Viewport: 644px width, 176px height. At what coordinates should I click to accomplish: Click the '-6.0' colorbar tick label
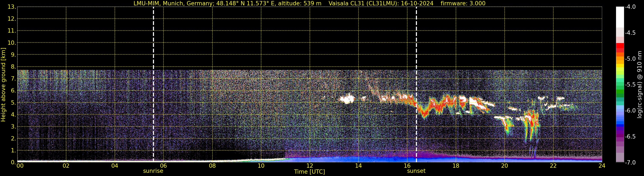click(x=630, y=111)
